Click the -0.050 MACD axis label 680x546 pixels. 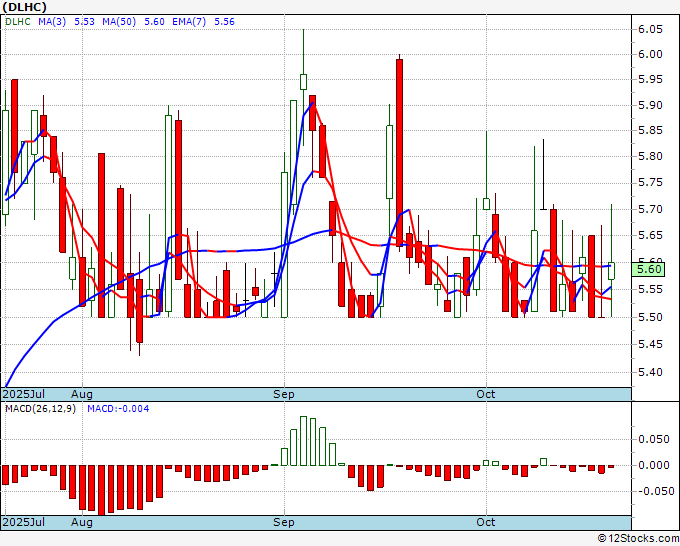[x=654, y=491]
